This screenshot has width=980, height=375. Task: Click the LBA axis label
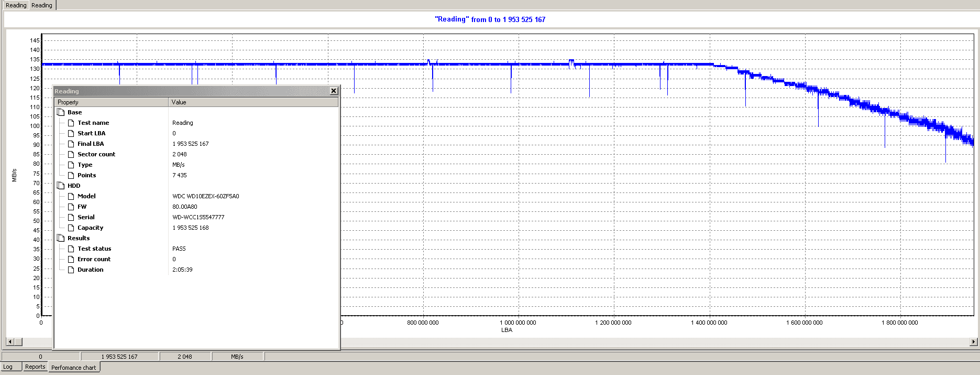(x=506, y=330)
